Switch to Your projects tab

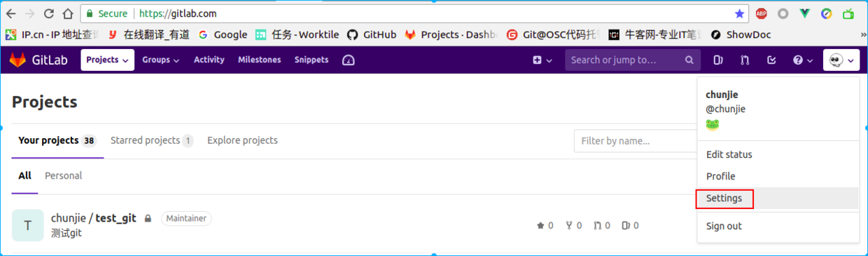(57, 141)
